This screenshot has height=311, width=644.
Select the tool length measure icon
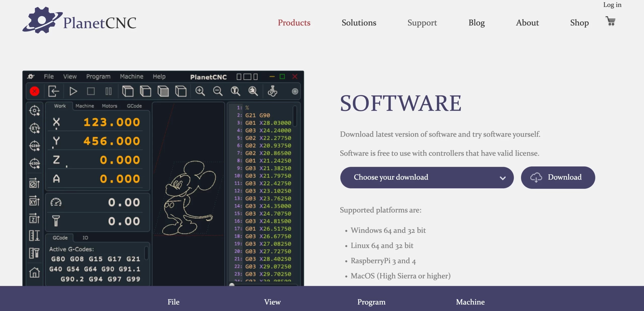point(34,253)
